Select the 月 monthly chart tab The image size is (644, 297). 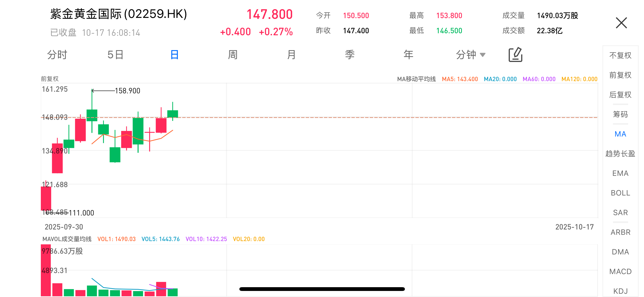click(291, 55)
